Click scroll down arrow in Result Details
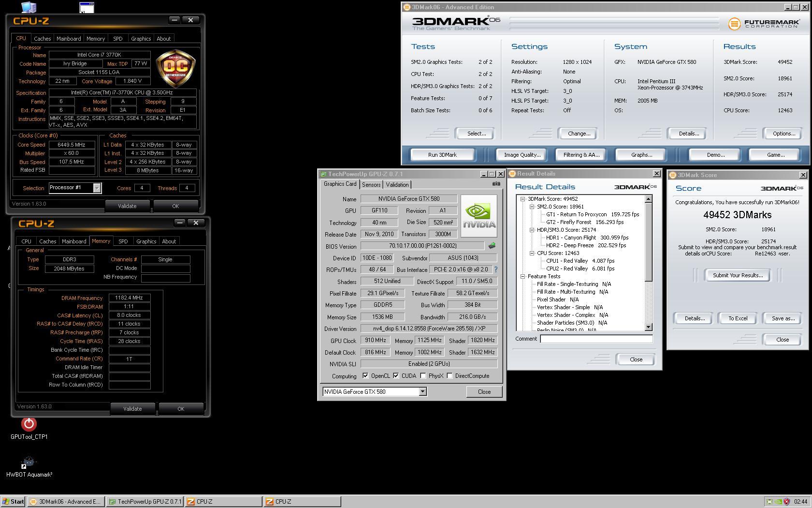812x508 pixels. [649, 327]
